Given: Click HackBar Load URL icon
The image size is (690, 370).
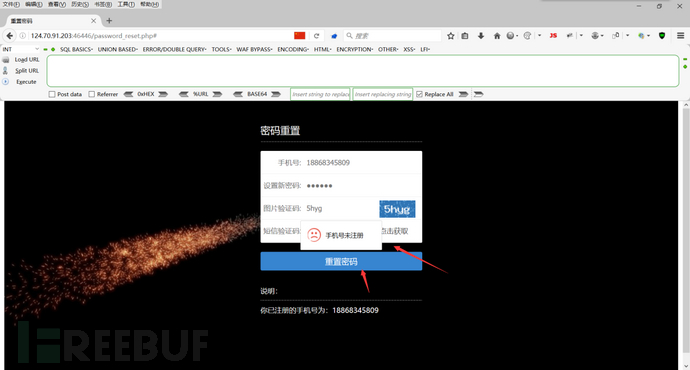Looking at the screenshot, I should pyautogui.click(x=6, y=59).
